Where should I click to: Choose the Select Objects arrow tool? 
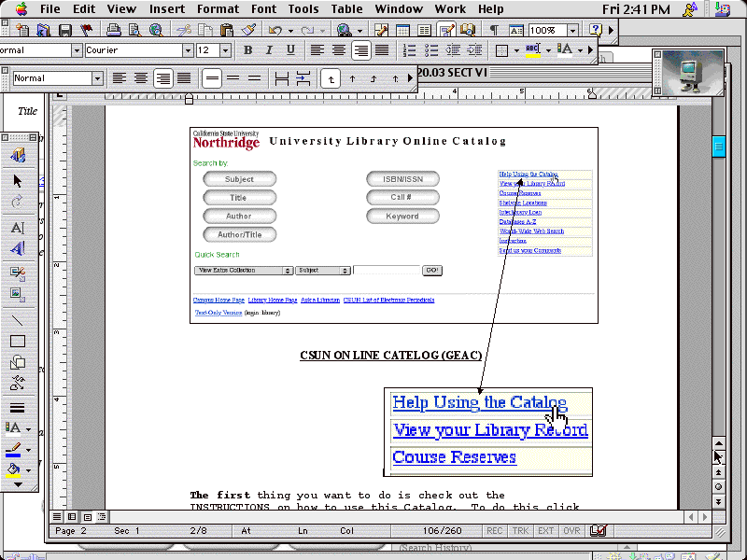pos(18,181)
